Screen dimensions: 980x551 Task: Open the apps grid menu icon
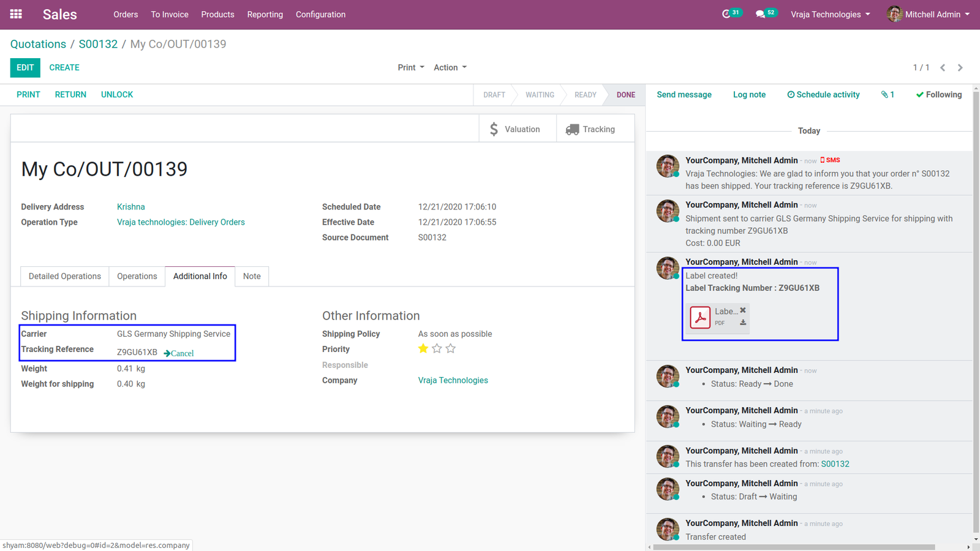16,14
